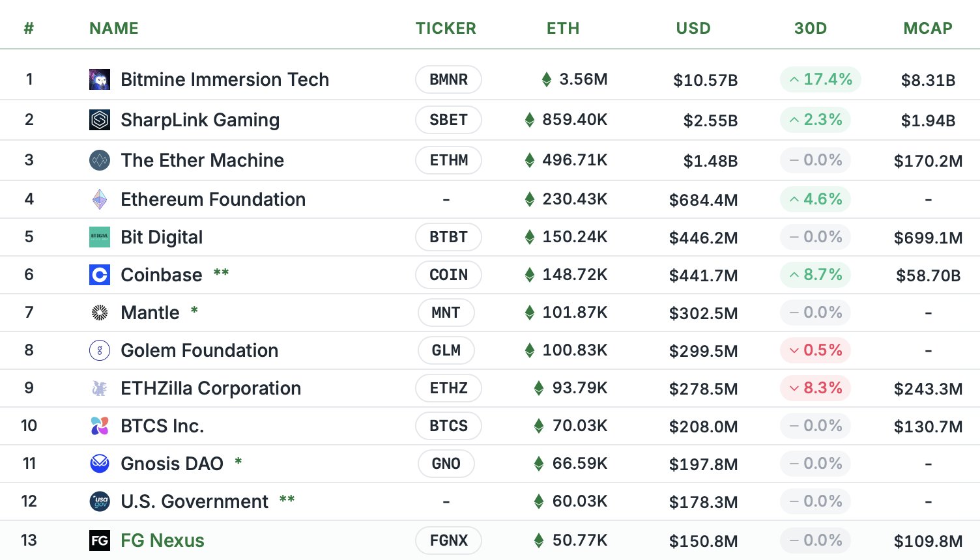The width and height of the screenshot is (980, 560).
Task: Click the ETHZ ticker badge
Action: 448,388
